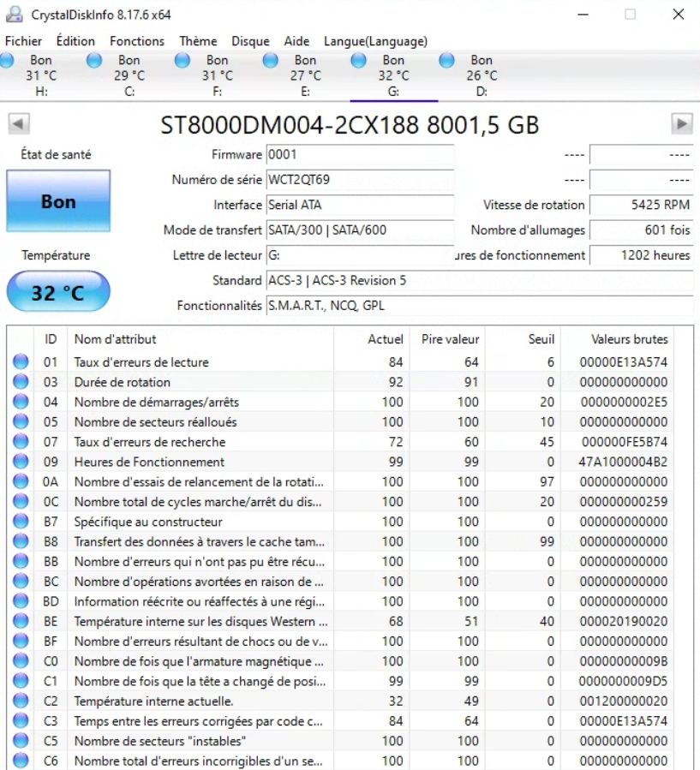Image resolution: width=700 pixels, height=770 pixels.
Task: Click status orb for attribute C5 unstable sectors
Action: tap(21, 741)
